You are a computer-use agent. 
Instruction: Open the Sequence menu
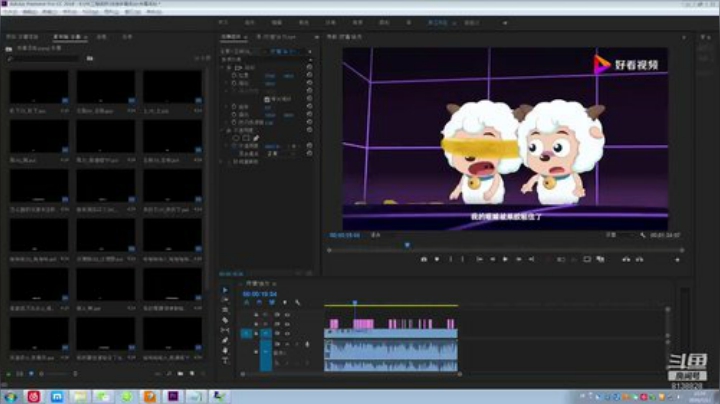(70, 11)
